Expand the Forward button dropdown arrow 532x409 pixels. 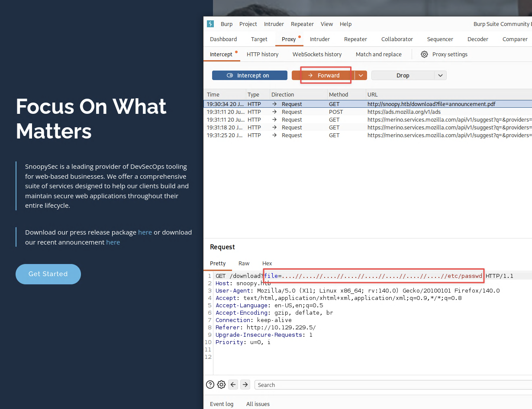(361, 75)
